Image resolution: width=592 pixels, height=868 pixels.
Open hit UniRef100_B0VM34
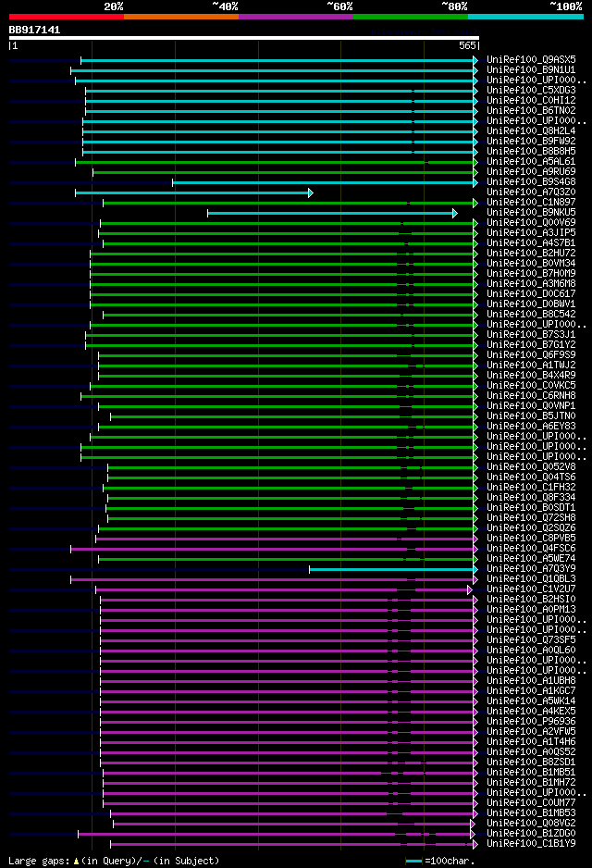click(x=531, y=263)
